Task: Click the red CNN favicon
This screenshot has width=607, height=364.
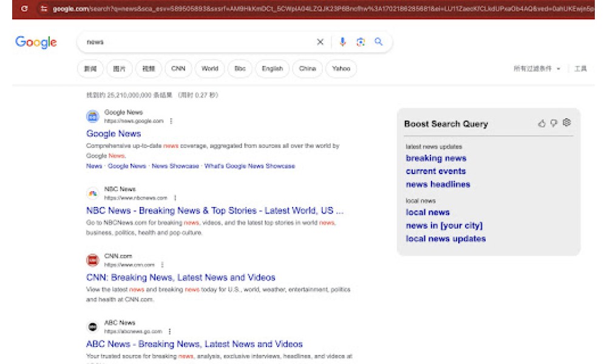Action: [92, 260]
